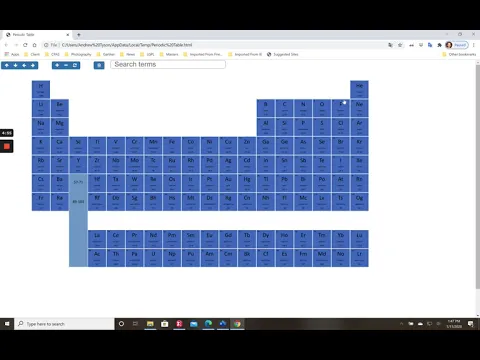Click the 89-103 actinide placeholder cell
Viewport: 480px width, 360px height.
[x=78, y=202]
